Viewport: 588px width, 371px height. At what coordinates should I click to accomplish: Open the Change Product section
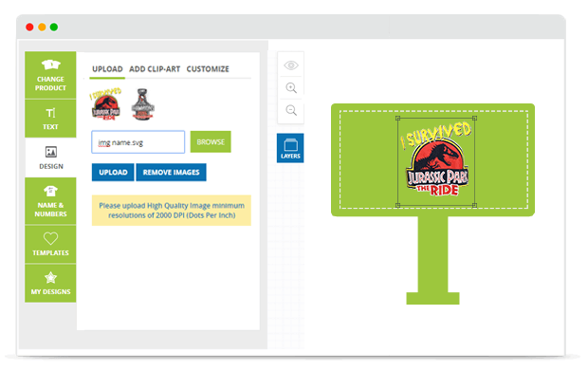pos(50,75)
